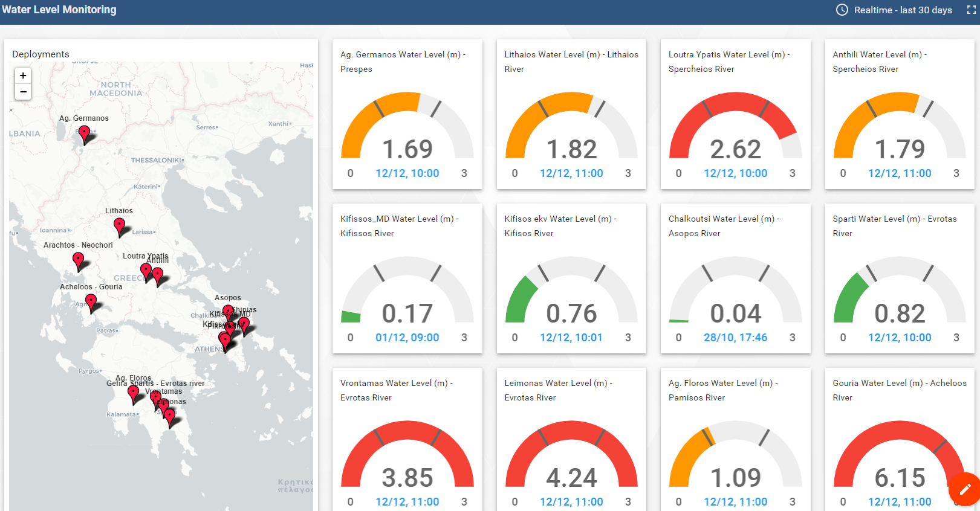Viewport: 980px width, 511px height.
Task: Click the Ag. Germanos Water Level card title
Action: pos(403,62)
